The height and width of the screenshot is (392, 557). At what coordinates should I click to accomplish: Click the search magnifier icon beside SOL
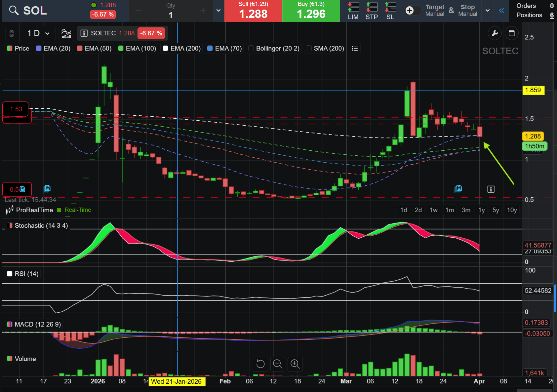tap(14, 11)
